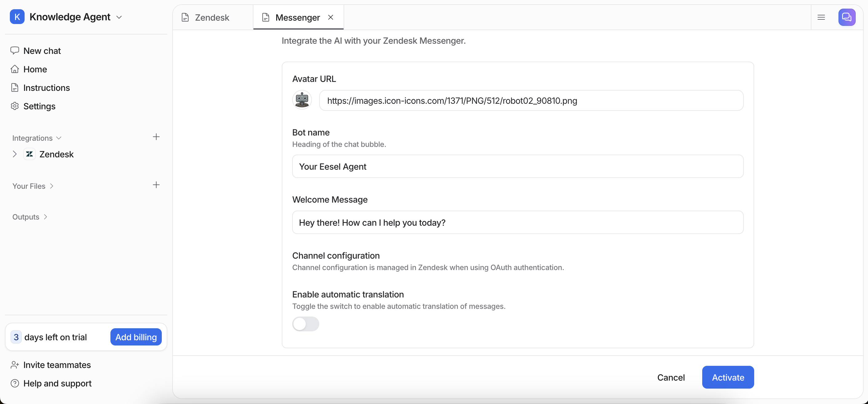Image resolution: width=868 pixels, height=404 pixels.
Task: Click the purple chat icon top right
Action: pyautogui.click(x=846, y=17)
